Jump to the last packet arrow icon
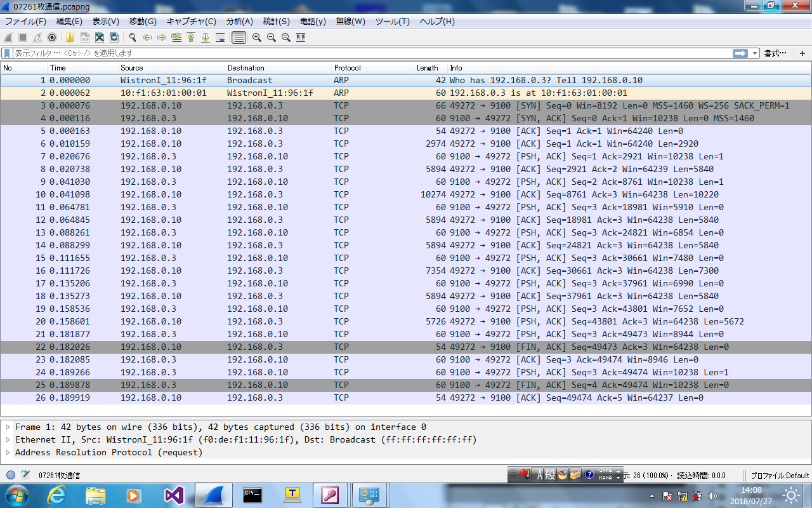This screenshot has height=508, width=812. click(x=205, y=37)
